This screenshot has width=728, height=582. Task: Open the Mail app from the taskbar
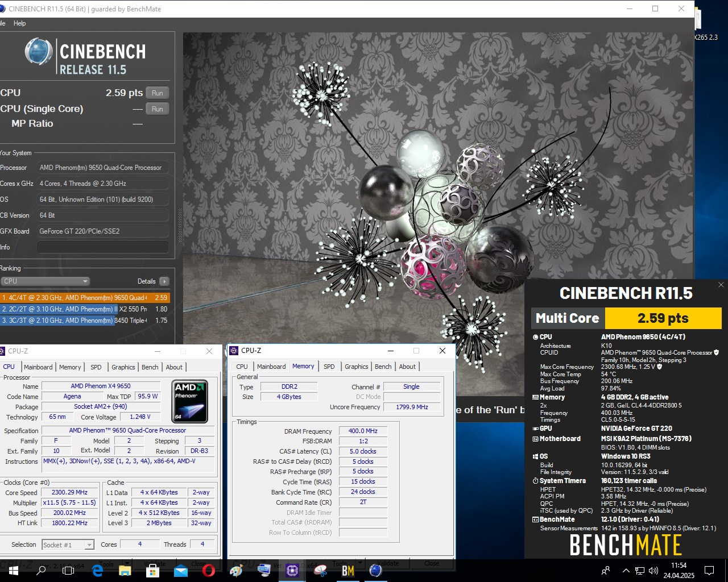[181, 571]
